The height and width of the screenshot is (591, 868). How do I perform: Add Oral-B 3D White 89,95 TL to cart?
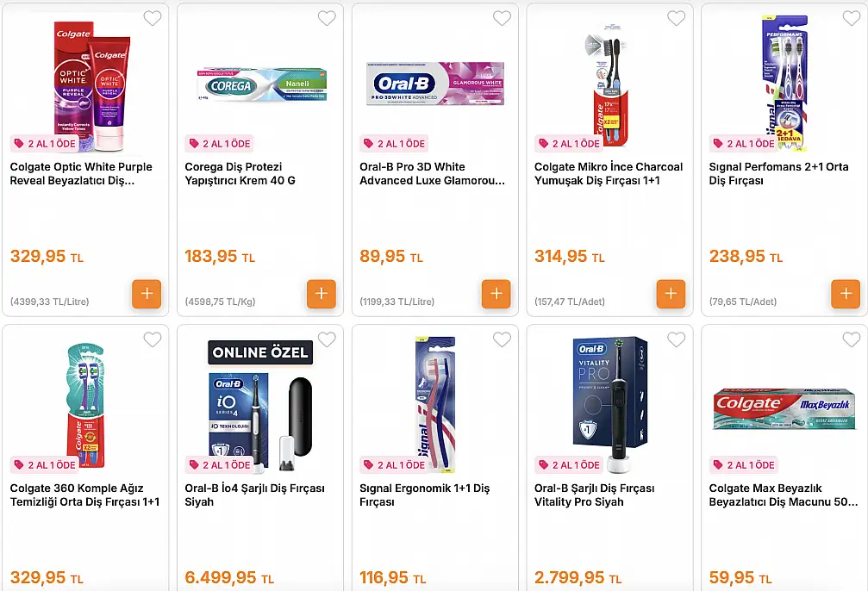pos(496,294)
